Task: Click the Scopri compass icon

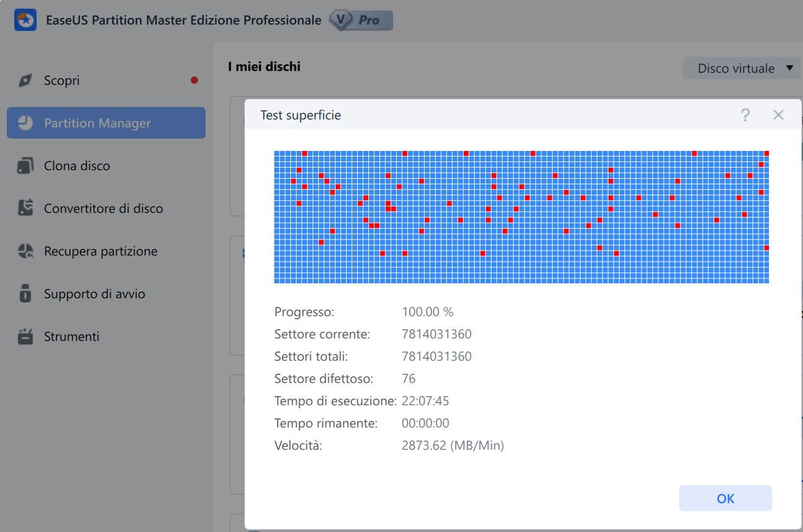Action: [25, 80]
